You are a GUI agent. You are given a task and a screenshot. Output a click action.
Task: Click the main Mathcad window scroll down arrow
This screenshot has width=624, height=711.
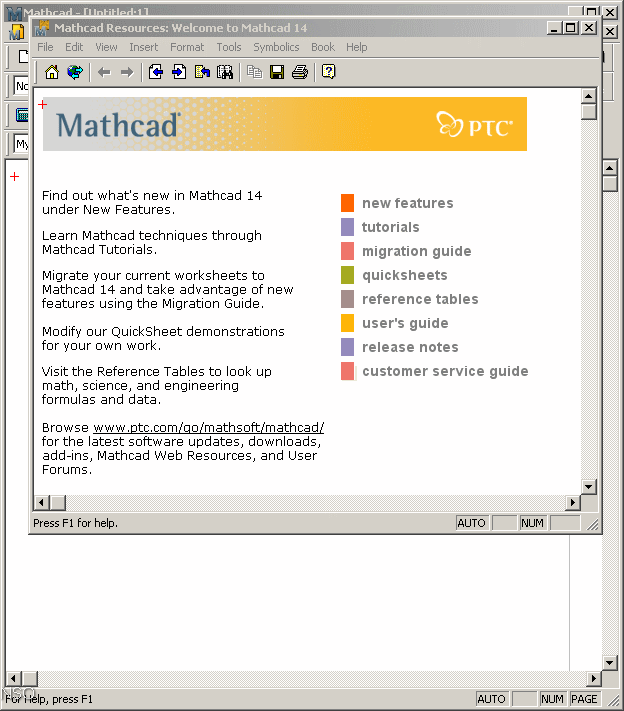pos(609,662)
